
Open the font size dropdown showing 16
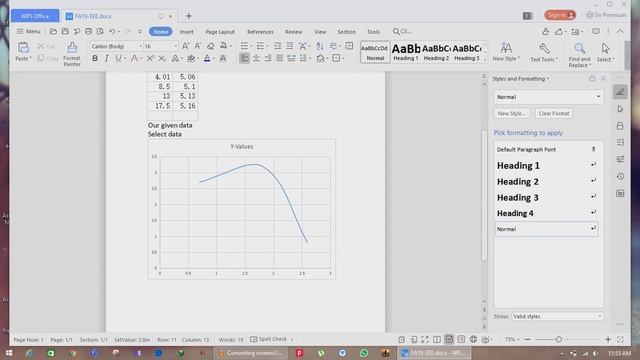pyautogui.click(x=176, y=46)
